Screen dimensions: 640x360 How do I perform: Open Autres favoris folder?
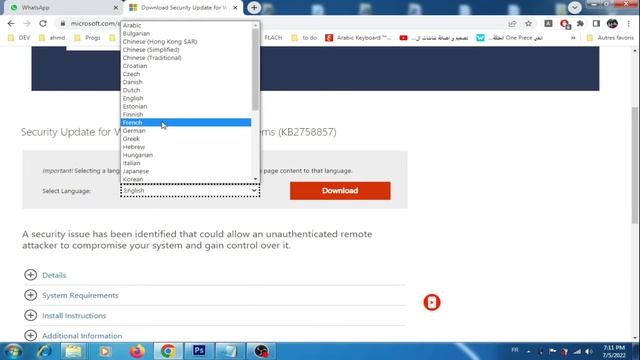610,38
